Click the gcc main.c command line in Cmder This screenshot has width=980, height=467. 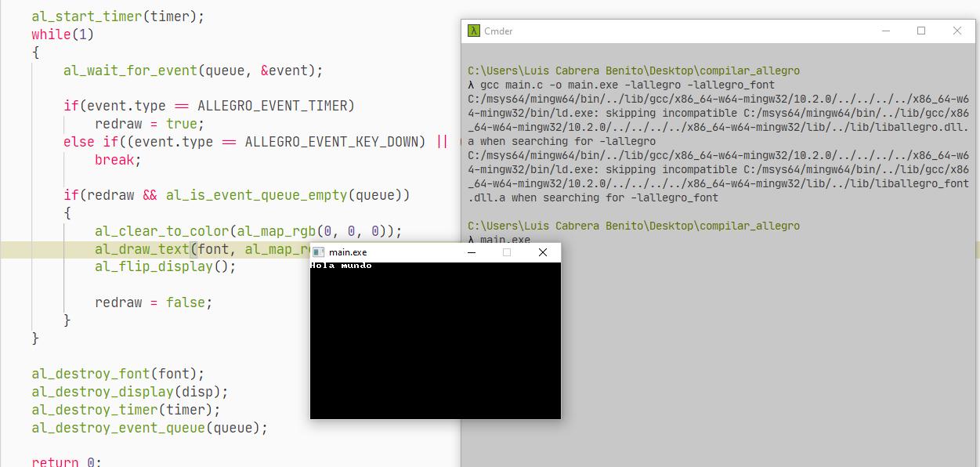click(621, 85)
